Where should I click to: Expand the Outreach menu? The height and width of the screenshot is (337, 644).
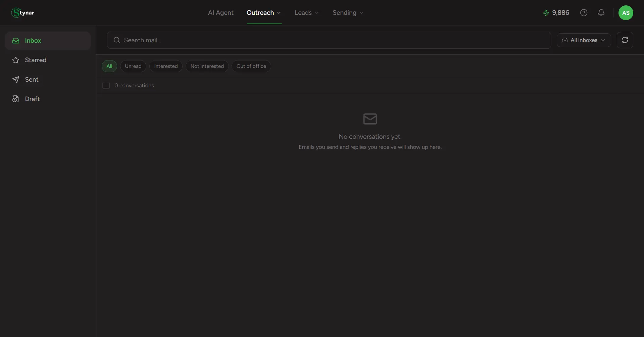pyautogui.click(x=264, y=13)
